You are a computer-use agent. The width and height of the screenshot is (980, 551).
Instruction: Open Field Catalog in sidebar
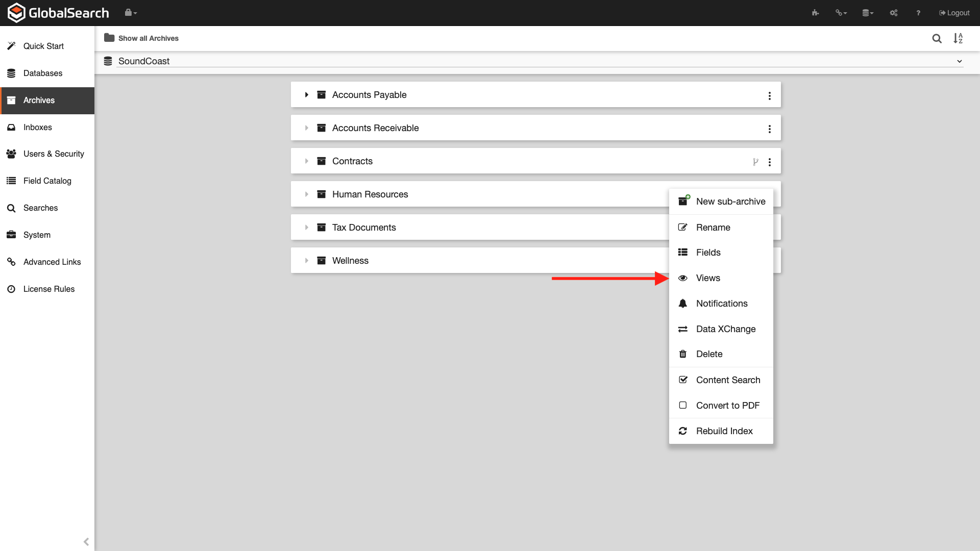click(x=47, y=181)
